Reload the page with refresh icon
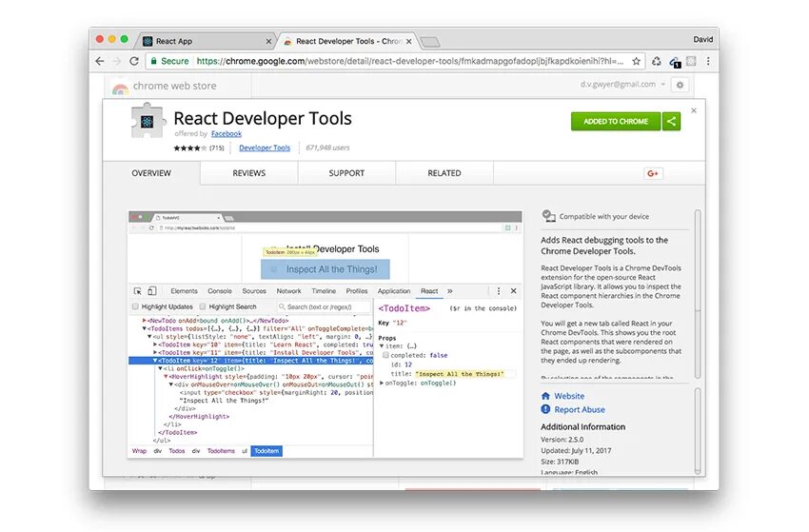809x532 pixels. 134,61
